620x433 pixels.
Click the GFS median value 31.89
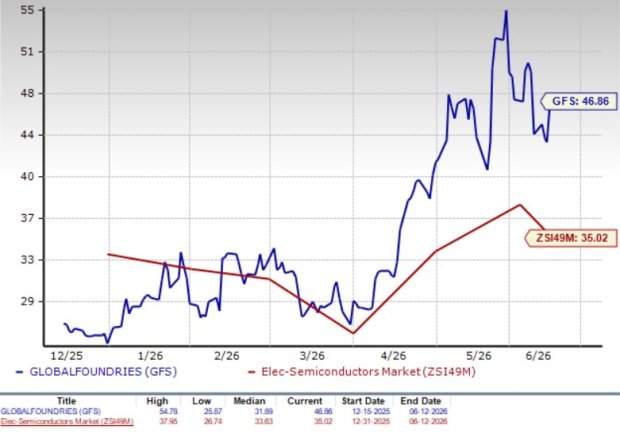[263, 411]
